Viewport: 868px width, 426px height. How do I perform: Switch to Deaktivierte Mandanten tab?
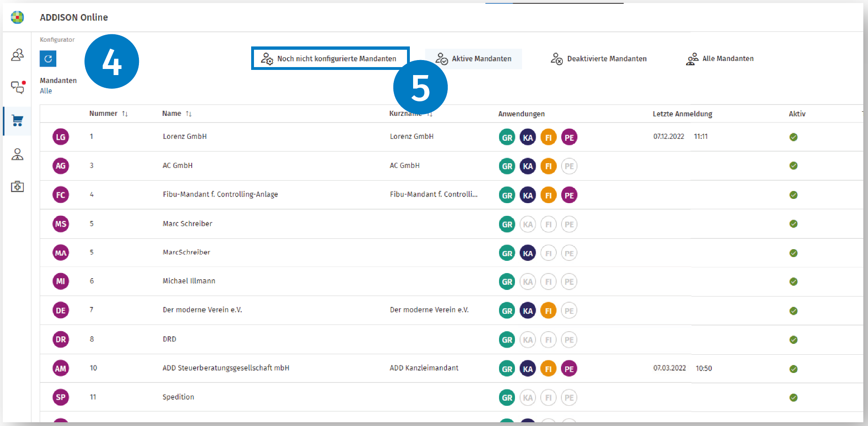coord(599,59)
